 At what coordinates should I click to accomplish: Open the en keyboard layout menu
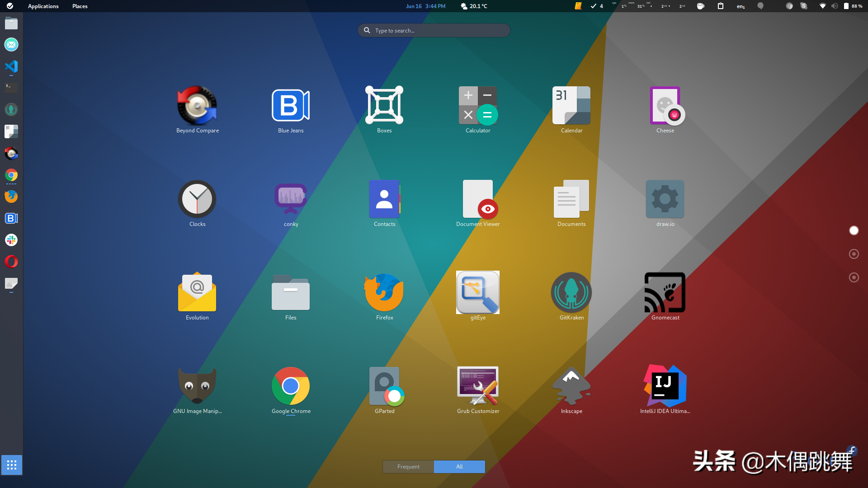(741, 6)
